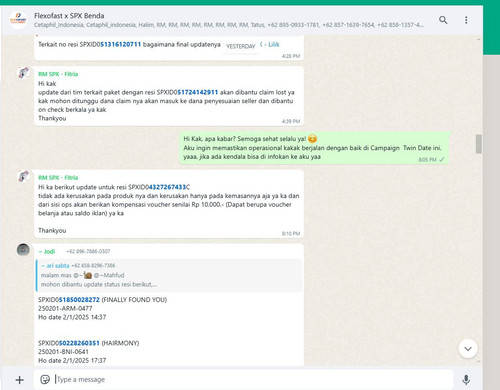
Task: Click text '250201-BNI-0641'
Action: [x=63, y=352]
